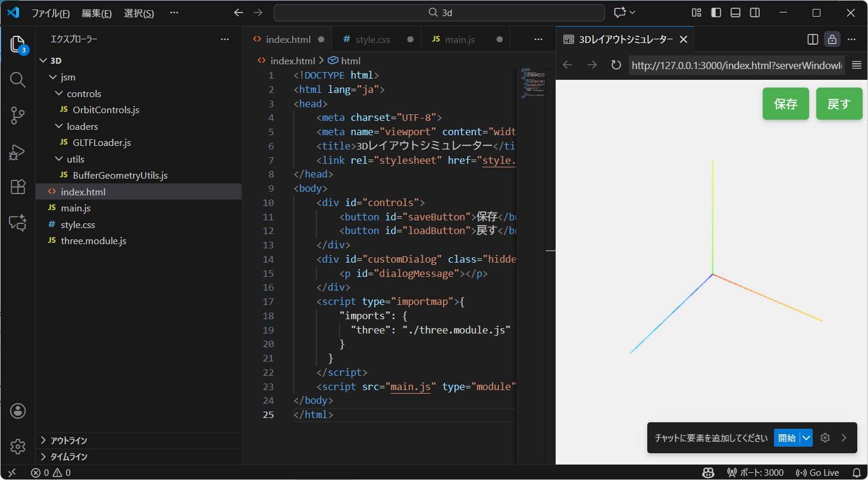Open the Search view in activity bar
Screen dimensions: 868x480
[18, 80]
